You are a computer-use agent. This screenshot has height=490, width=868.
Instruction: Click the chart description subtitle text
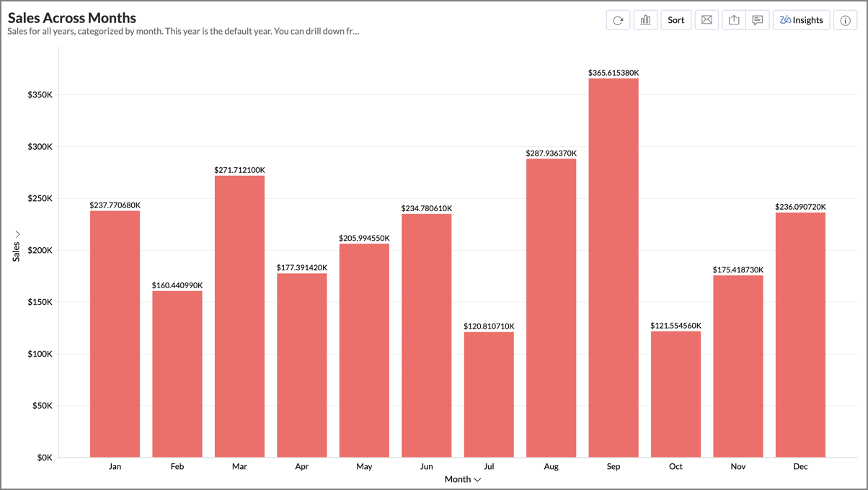[x=183, y=32]
